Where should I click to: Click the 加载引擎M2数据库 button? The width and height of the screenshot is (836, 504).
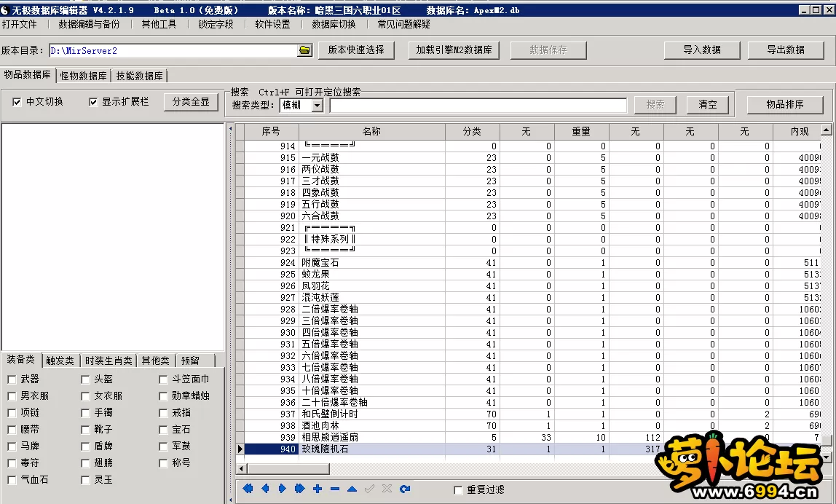454,50
